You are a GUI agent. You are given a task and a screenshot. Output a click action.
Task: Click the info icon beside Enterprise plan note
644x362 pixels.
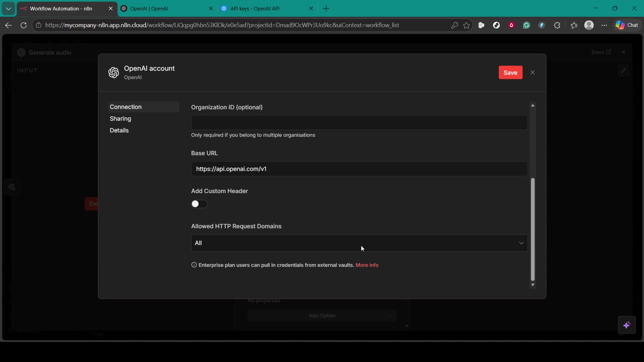(x=194, y=265)
